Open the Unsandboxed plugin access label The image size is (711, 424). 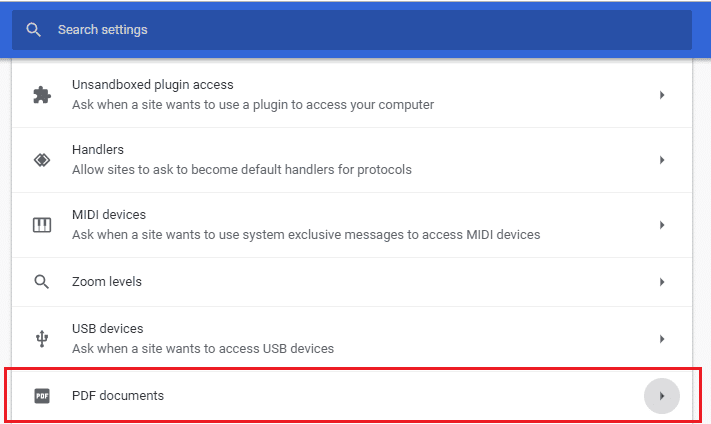(x=152, y=85)
